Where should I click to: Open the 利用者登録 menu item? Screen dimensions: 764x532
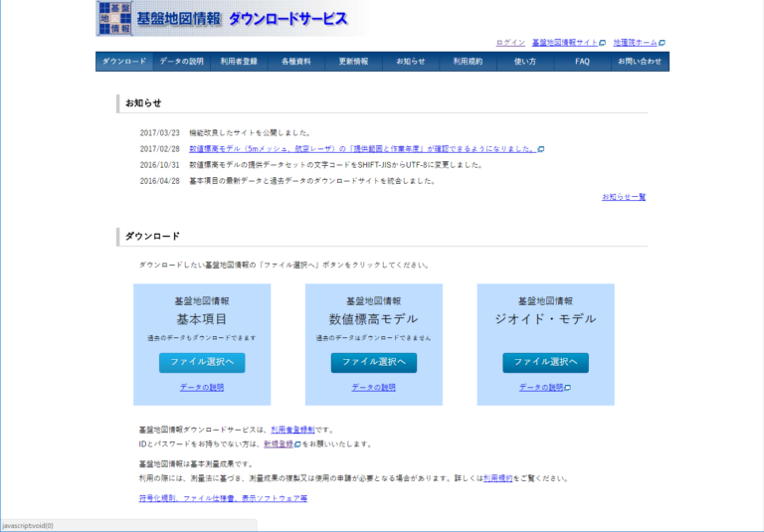(239, 62)
